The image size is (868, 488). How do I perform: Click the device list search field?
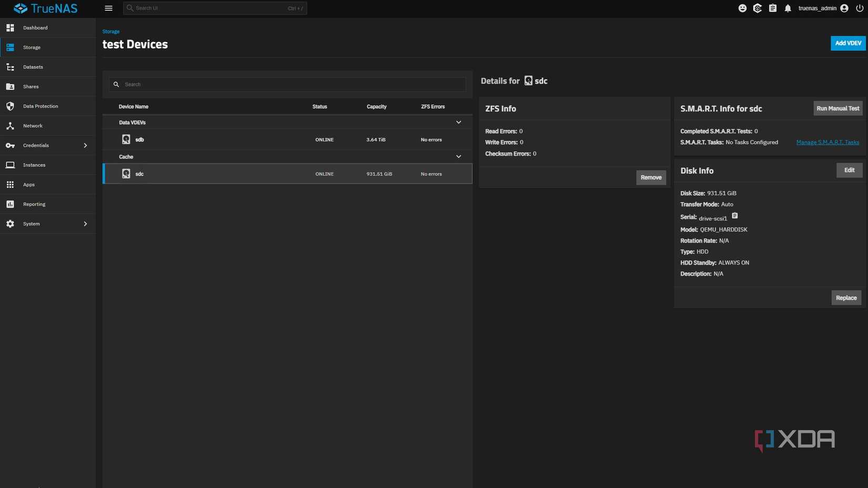[x=287, y=84]
